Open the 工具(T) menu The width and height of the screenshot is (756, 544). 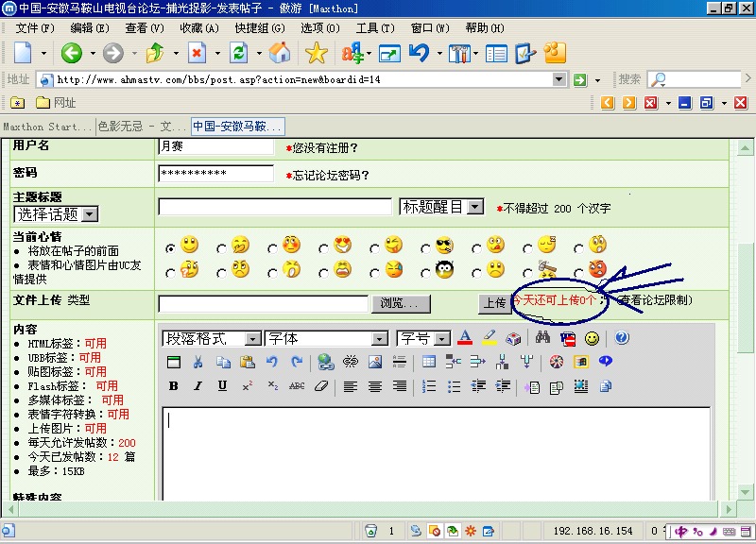click(x=374, y=28)
